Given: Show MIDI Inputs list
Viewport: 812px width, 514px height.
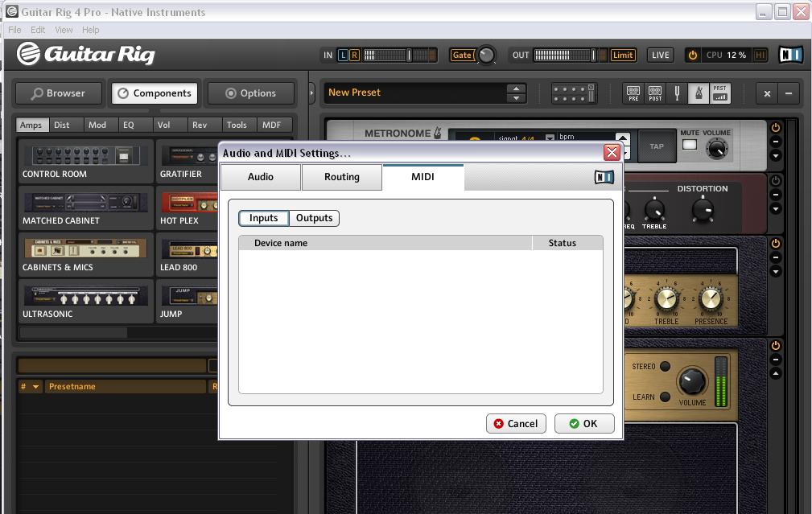Looking at the screenshot, I should pyautogui.click(x=264, y=218).
